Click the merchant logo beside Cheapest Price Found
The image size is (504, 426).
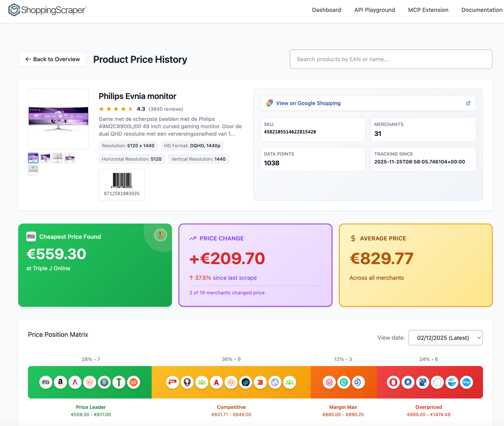[x=31, y=236]
